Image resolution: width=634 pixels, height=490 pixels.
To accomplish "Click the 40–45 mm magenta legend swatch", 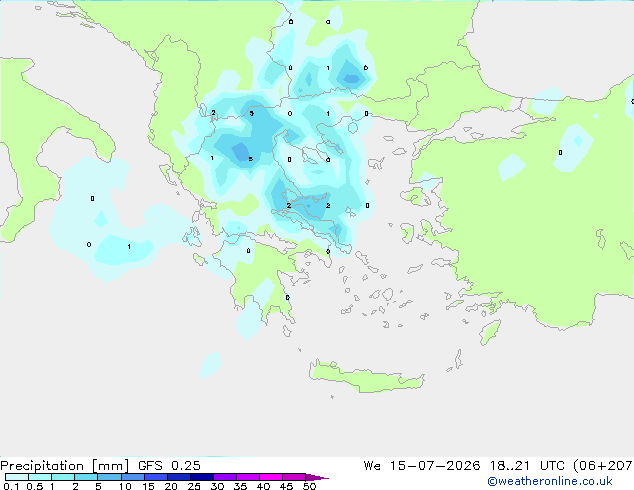I will coord(271,477).
